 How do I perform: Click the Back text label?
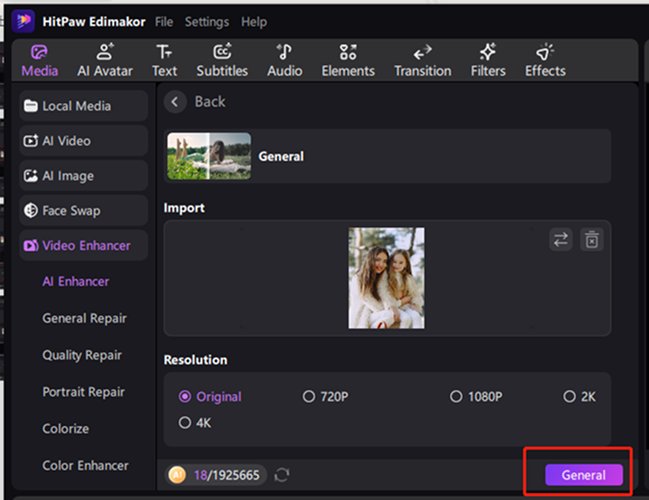(x=210, y=101)
